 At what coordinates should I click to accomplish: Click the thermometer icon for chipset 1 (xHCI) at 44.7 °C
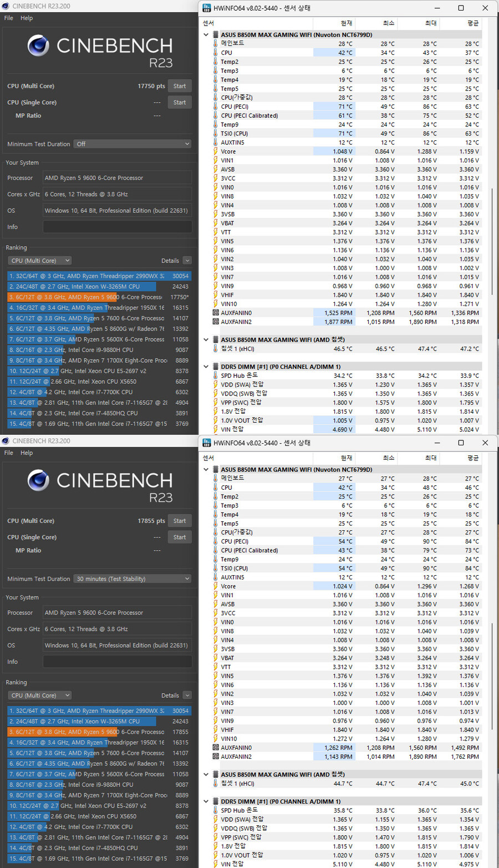click(x=216, y=784)
